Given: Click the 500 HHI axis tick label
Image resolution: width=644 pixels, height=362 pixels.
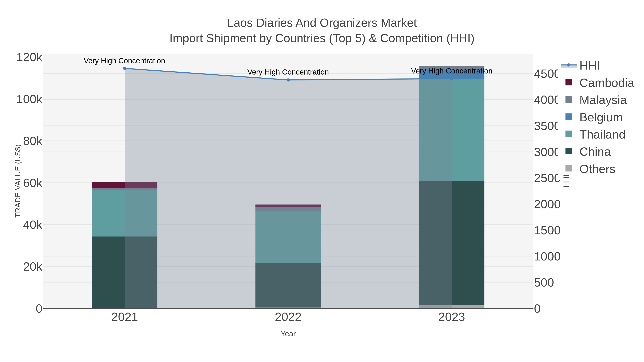Looking at the screenshot, I should pos(544,283).
